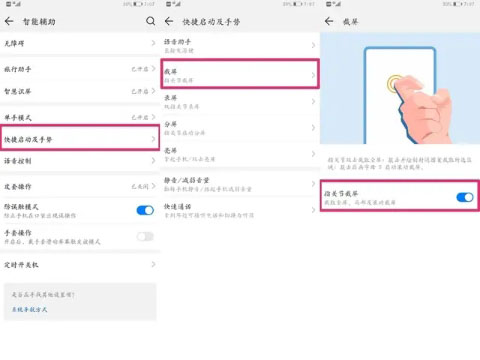Viewport: 480px width, 360px height.
Task: Tap the 截屏 page title
Action: click(x=350, y=22)
